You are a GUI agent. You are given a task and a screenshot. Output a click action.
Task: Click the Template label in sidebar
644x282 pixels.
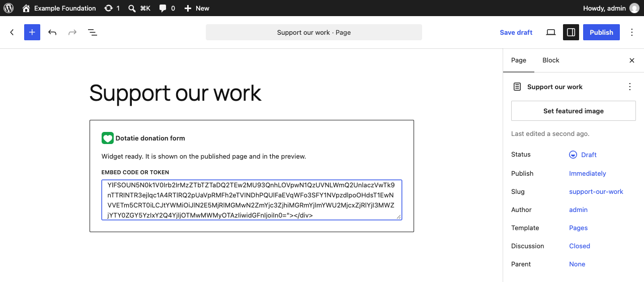click(x=525, y=228)
